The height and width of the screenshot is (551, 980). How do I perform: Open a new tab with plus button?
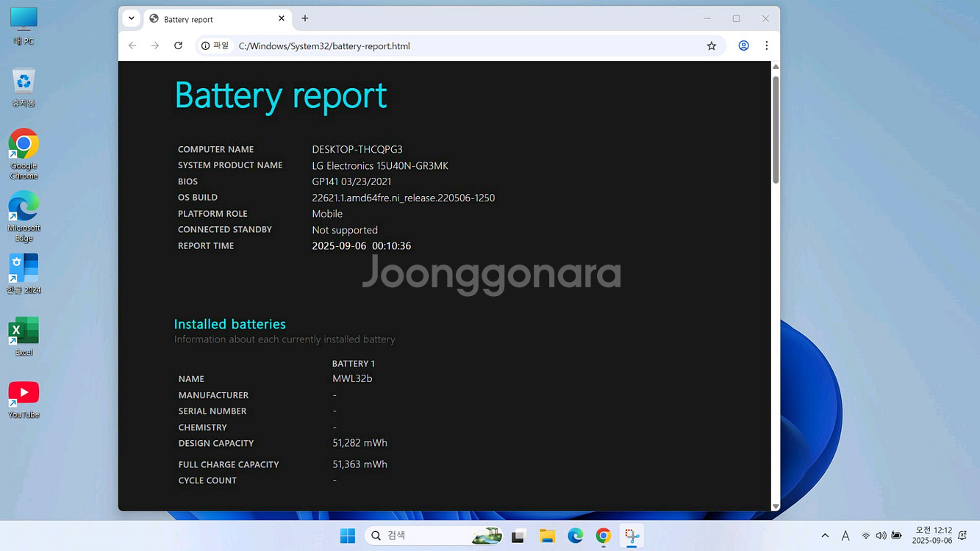click(x=305, y=18)
